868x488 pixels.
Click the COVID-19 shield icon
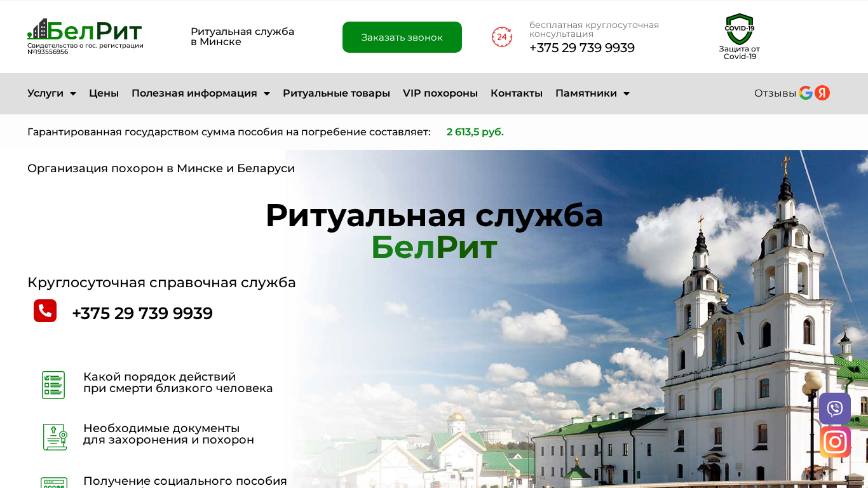coord(740,29)
